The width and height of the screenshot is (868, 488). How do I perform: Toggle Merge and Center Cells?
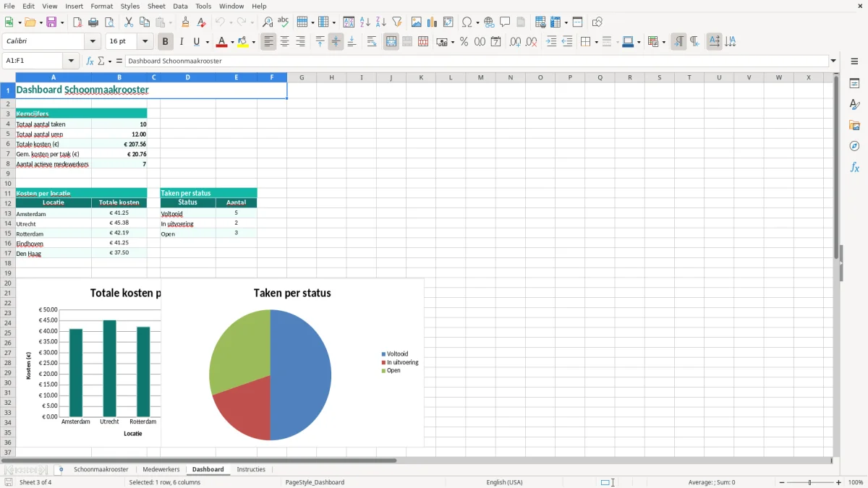pos(391,42)
